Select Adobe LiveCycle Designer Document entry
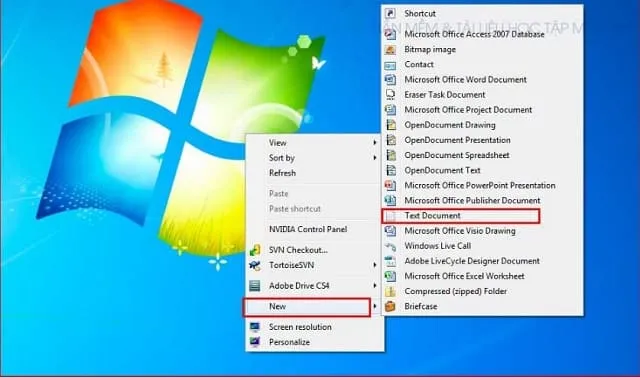Image resolution: width=640 pixels, height=378 pixels. (482, 261)
